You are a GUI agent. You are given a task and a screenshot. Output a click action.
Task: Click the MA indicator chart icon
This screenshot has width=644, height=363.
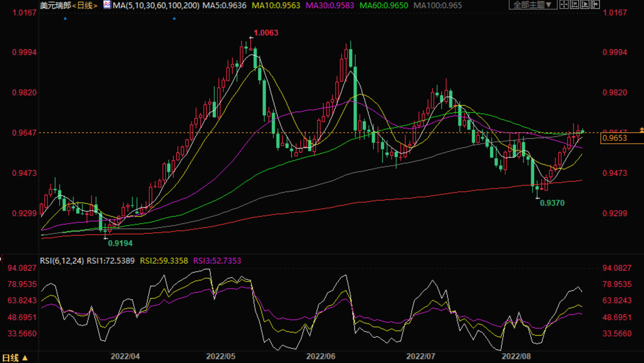(x=107, y=5)
